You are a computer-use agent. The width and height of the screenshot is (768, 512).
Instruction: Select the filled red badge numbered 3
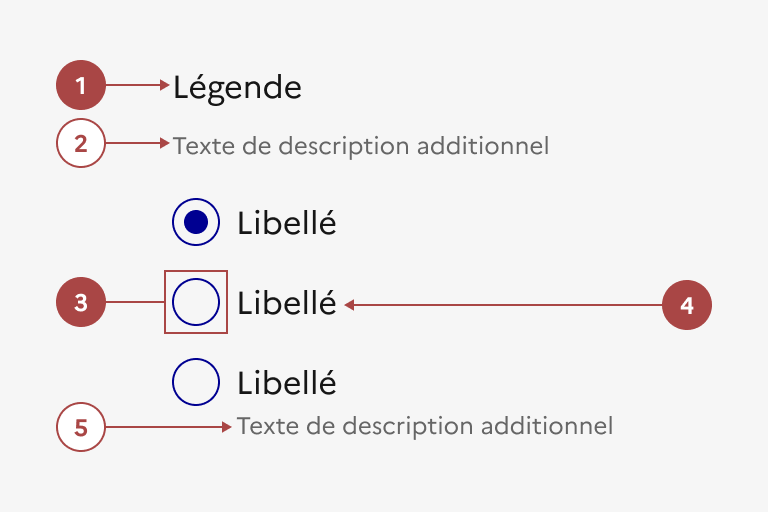(x=81, y=302)
